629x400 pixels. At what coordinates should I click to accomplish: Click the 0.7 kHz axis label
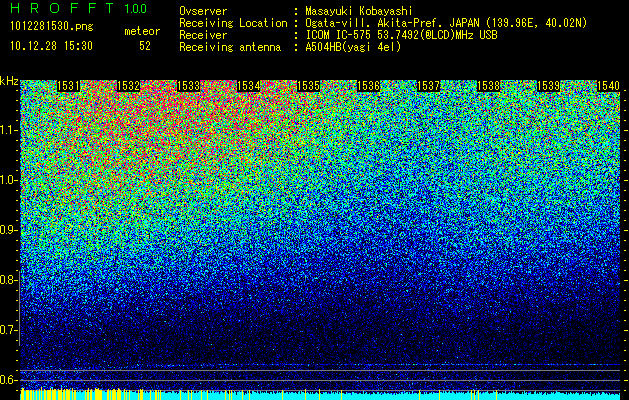tap(8, 330)
